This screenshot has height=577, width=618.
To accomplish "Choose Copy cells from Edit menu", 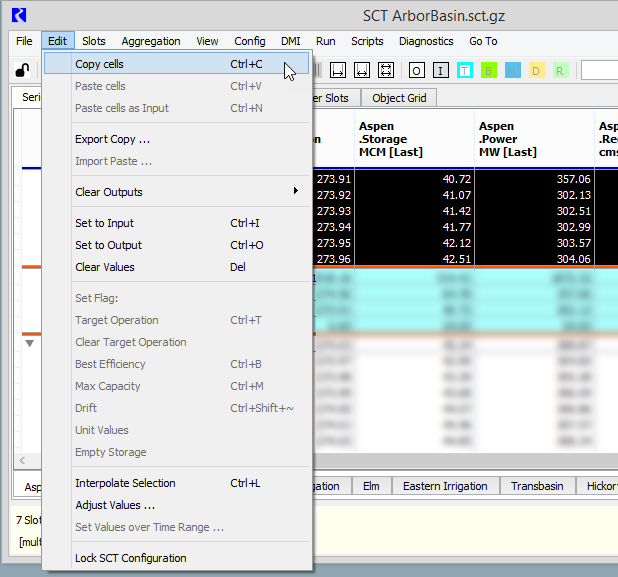I will [100, 64].
